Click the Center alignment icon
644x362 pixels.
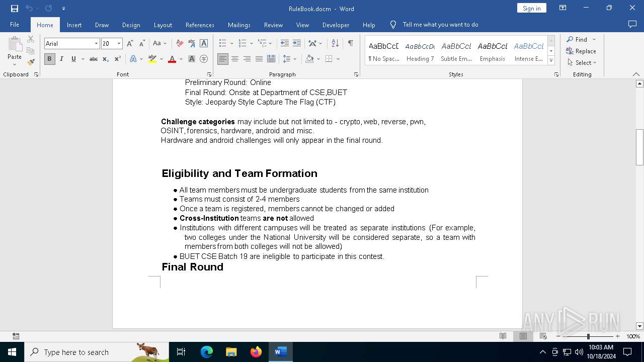click(x=235, y=59)
